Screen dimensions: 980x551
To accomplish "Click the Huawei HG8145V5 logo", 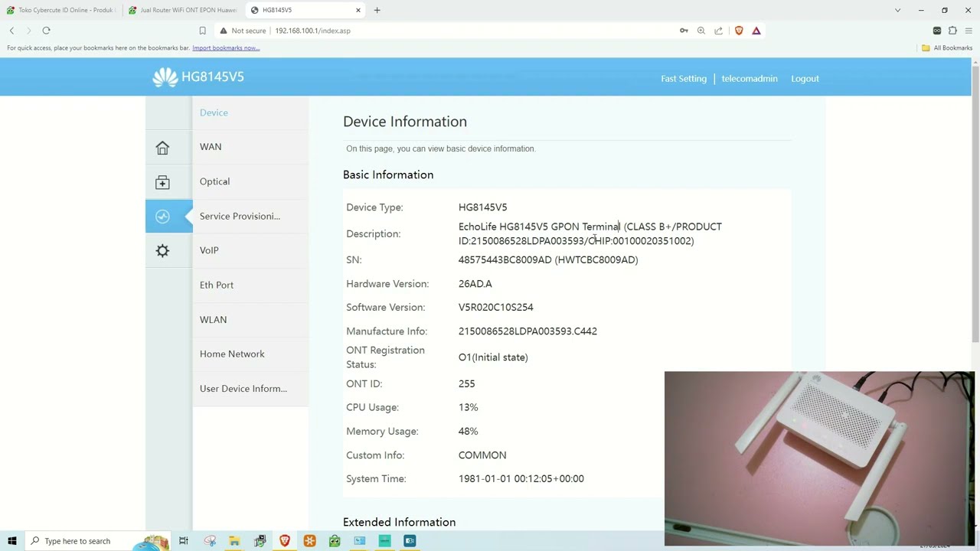I will click(x=198, y=77).
